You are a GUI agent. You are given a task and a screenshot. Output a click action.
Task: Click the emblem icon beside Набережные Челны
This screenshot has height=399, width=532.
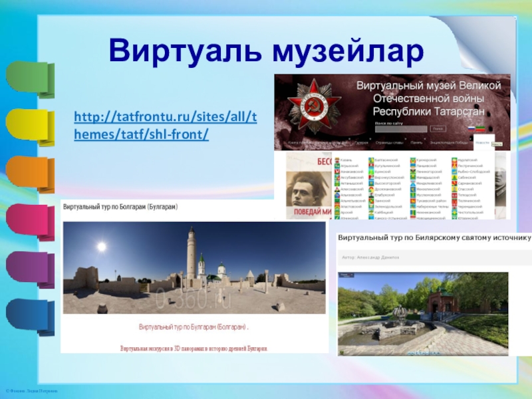[x=413, y=207]
